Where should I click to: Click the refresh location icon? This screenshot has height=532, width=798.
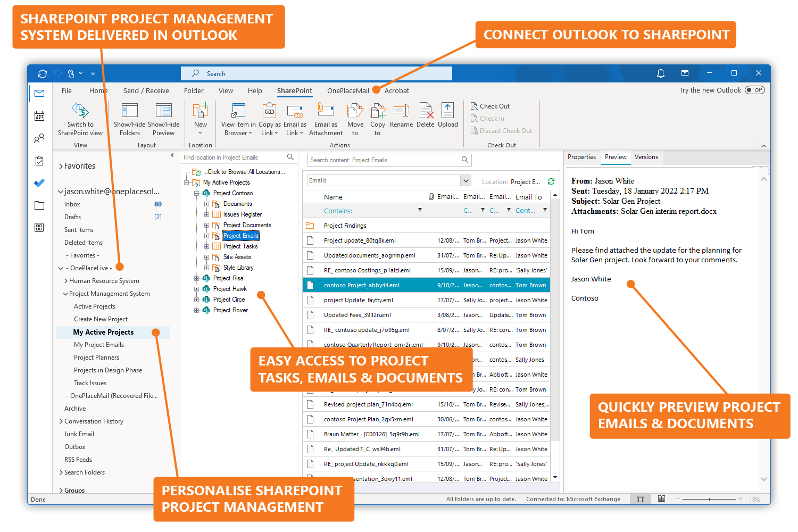point(551,181)
